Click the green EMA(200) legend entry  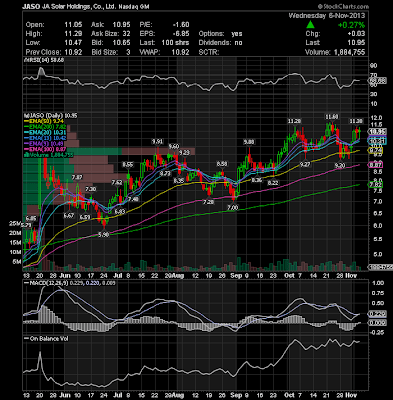click(45, 127)
